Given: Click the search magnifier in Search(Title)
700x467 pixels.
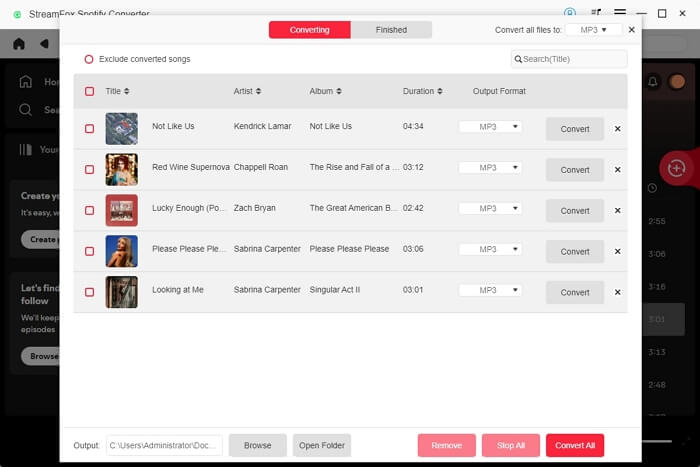Looking at the screenshot, I should click(x=518, y=59).
